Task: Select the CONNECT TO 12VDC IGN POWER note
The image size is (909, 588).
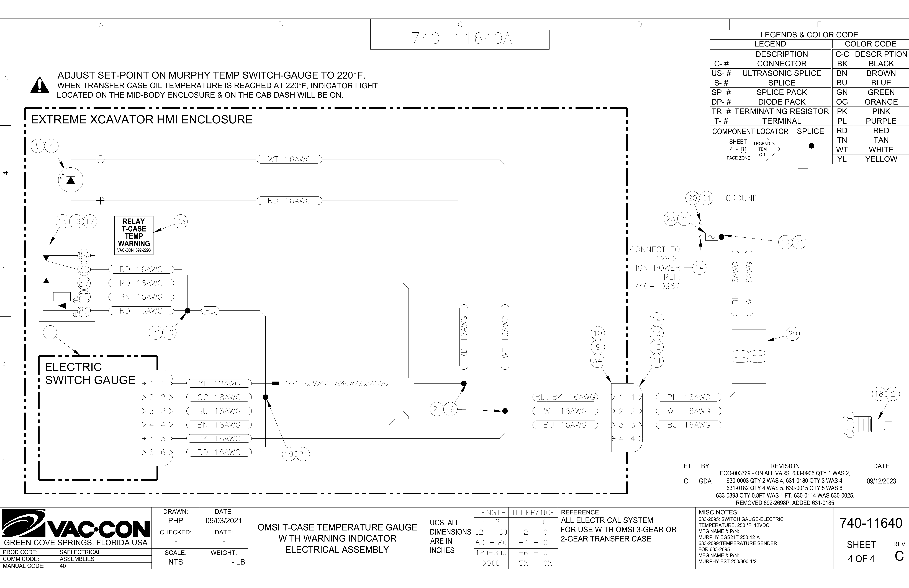Action: tap(655, 268)
